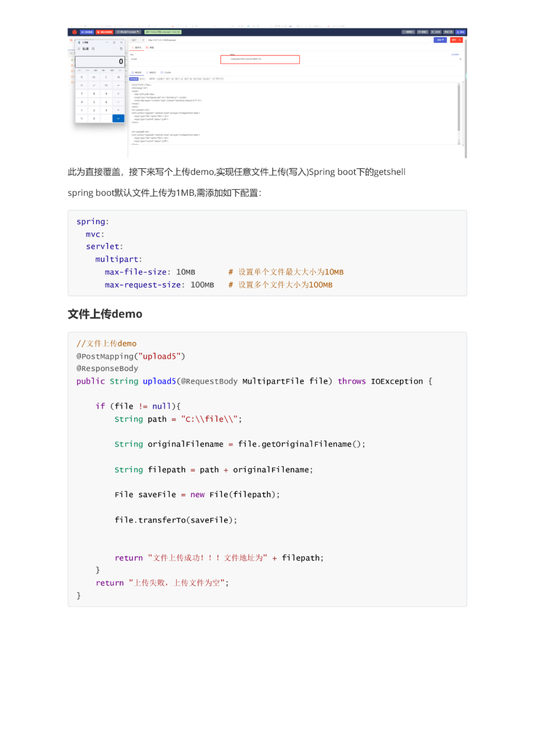534x756 pixels.
Task: Click digit 0 on the calculator
Action: pyautogui.click(x=94, y=118)
